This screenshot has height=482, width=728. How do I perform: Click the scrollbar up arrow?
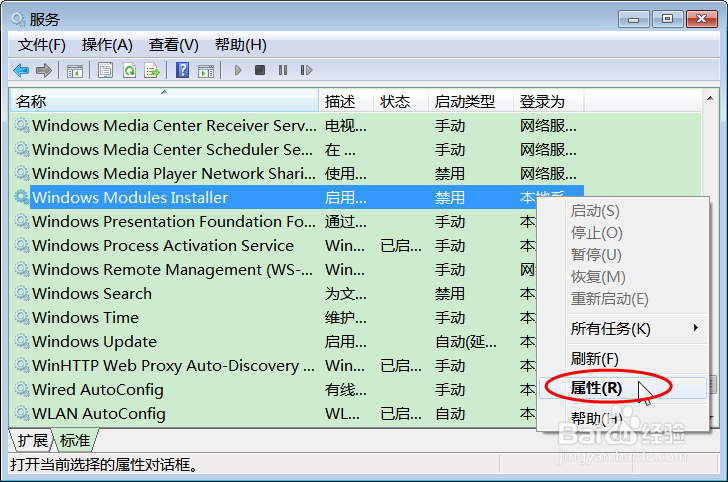click(x=710, y=98)
